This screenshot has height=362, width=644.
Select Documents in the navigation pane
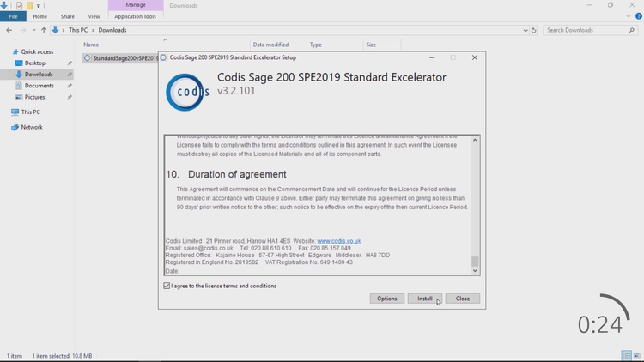tap(39, 86)
